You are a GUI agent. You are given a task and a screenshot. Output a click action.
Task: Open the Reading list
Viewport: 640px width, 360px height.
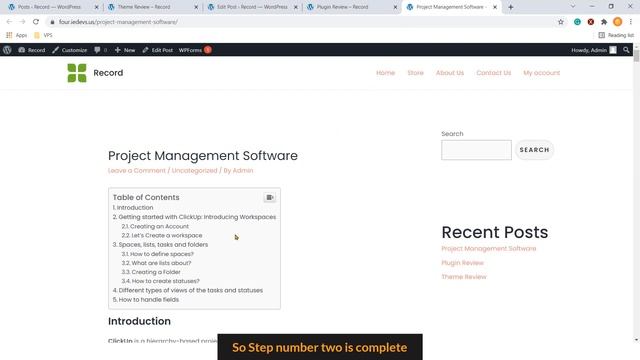pyautogui.click(x=616, y=35)
